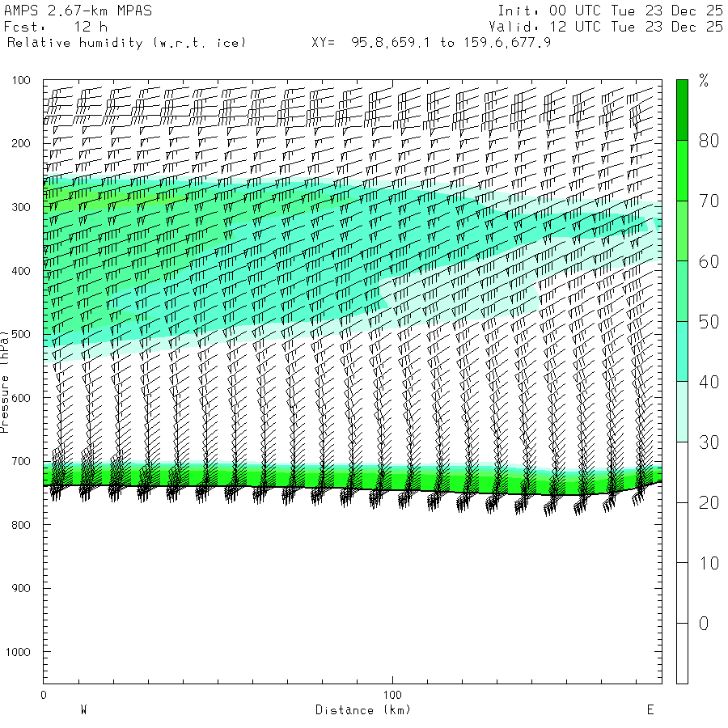Click the 'Valid: 12 UTC Tue 23 Dec 25' text
This screenshot has width=728, height=728.
606,27
